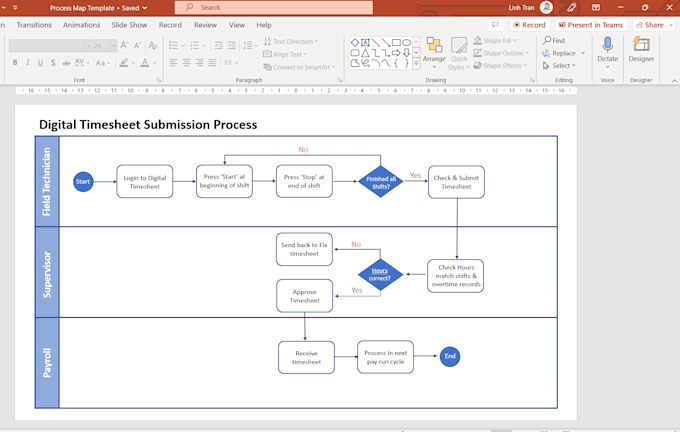
Task: Open Shape Effects options
Action: [x=500, y=65]
